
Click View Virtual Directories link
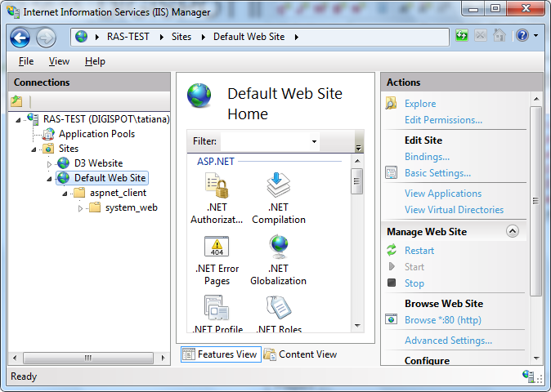tap(454, 210)
